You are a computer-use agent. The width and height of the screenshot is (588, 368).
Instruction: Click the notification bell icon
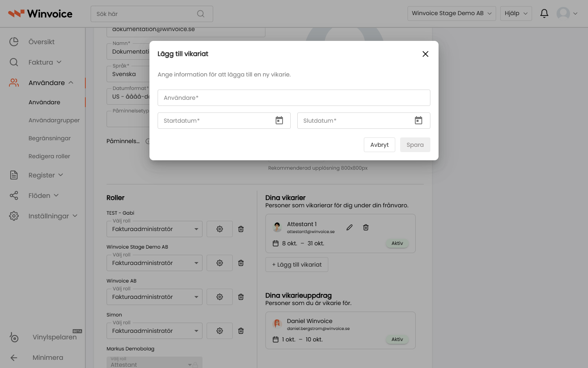tap(544, 13)
